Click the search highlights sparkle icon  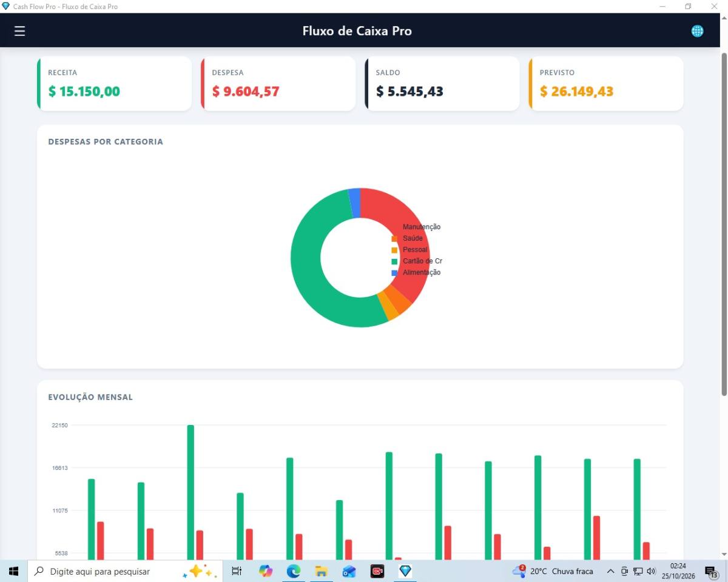point(200,571)
